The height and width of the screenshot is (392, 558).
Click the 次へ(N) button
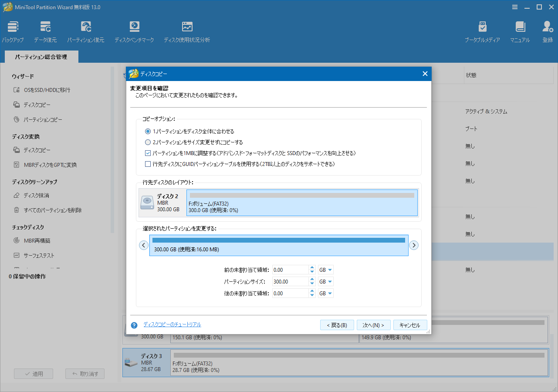pyautogui.click(x=374, y=324)
